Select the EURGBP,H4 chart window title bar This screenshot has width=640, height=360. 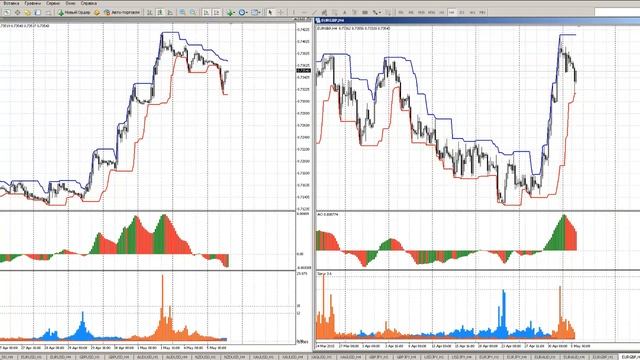coord(478,20)
